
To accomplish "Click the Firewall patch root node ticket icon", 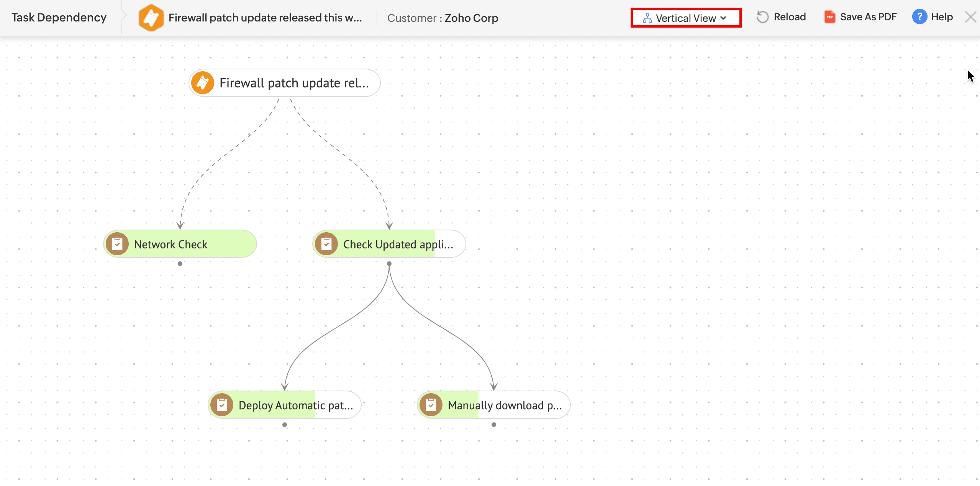I will (202, 83).
